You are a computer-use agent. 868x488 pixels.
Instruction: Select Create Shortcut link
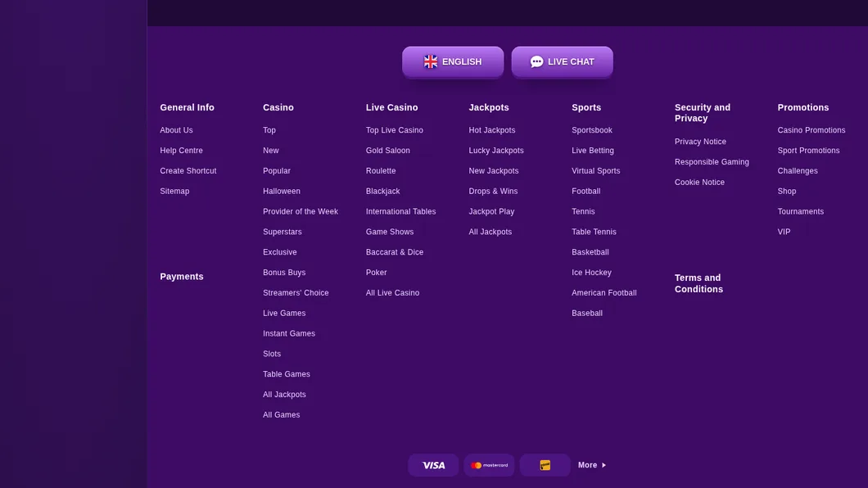[x=188, y=171]
